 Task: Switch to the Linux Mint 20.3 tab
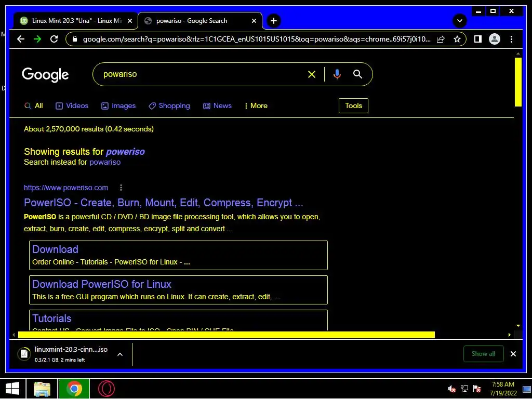[x=76, y=21]
